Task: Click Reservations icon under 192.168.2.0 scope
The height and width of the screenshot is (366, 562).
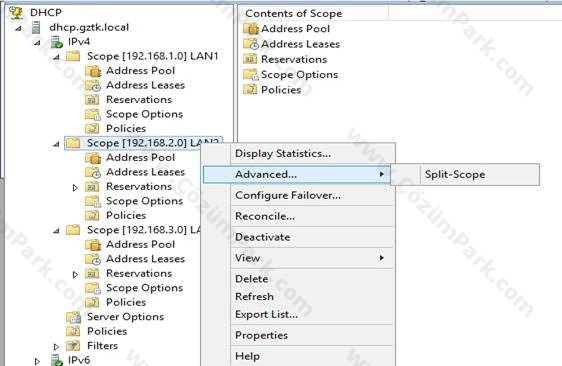Action: (92, 187)
